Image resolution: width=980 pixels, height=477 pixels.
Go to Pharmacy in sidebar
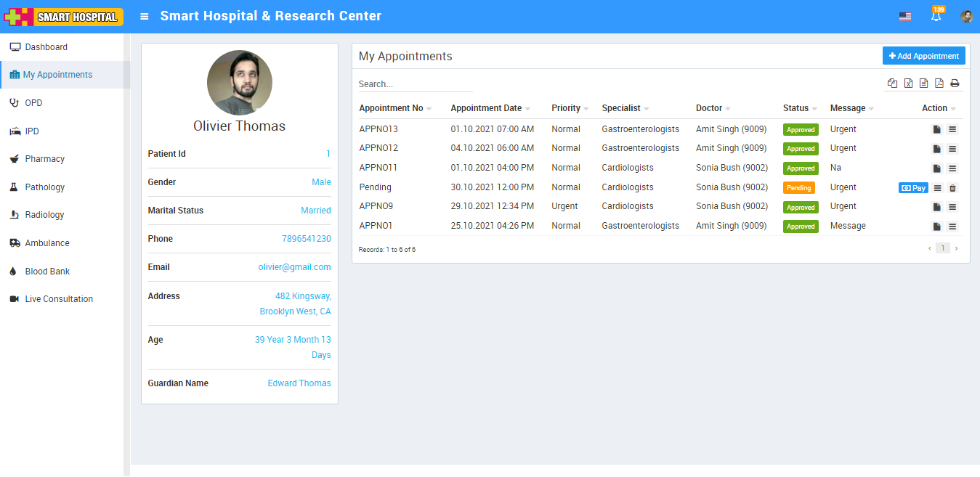[45, 159]
